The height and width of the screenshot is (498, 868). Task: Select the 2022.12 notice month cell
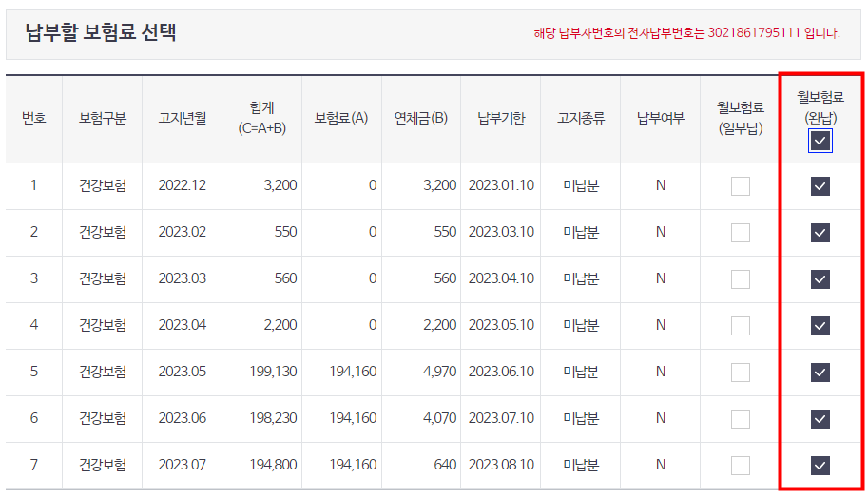point(183,185)
